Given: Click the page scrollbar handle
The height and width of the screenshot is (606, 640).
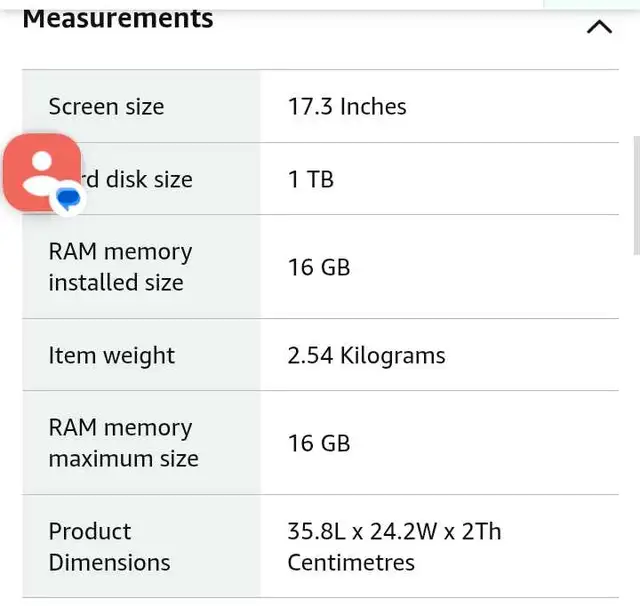Looking at the screenshot, I should (637, 195).
